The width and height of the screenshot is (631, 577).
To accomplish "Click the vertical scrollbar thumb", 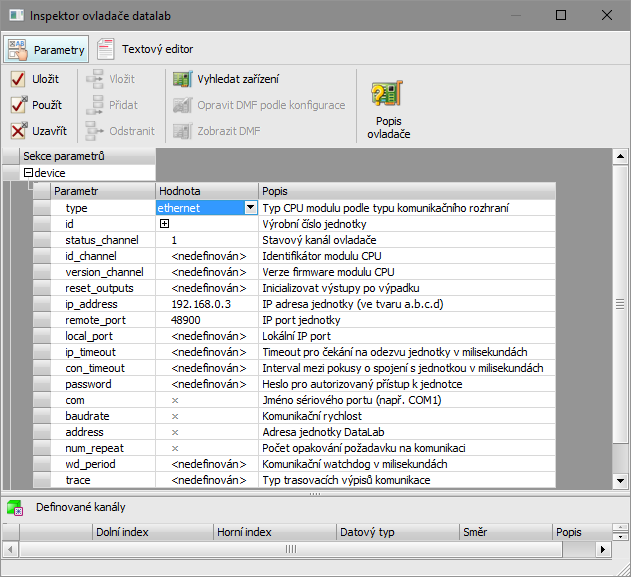I will pos(620,304).
